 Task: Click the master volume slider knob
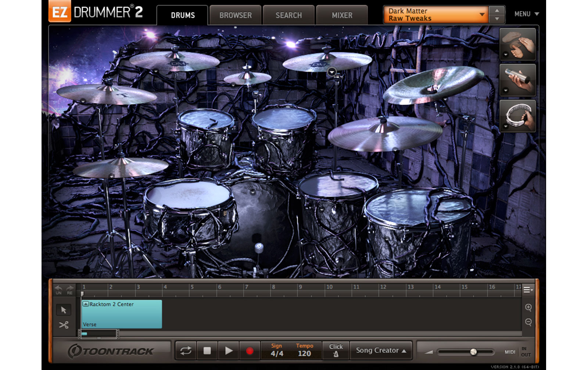474,352
